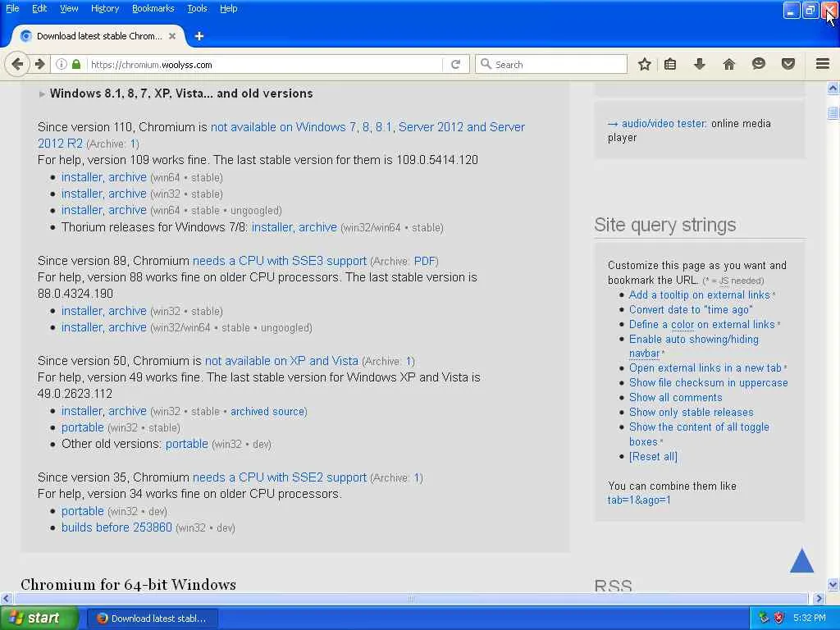Image resolution: width=840 pixels, height=630 pixels.
Task: Open 'needs a CPU with SSE2 support' link
Action: pos(279,477)
